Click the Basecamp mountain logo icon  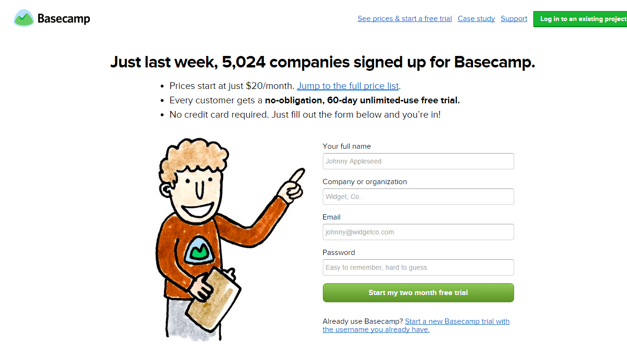24,18
